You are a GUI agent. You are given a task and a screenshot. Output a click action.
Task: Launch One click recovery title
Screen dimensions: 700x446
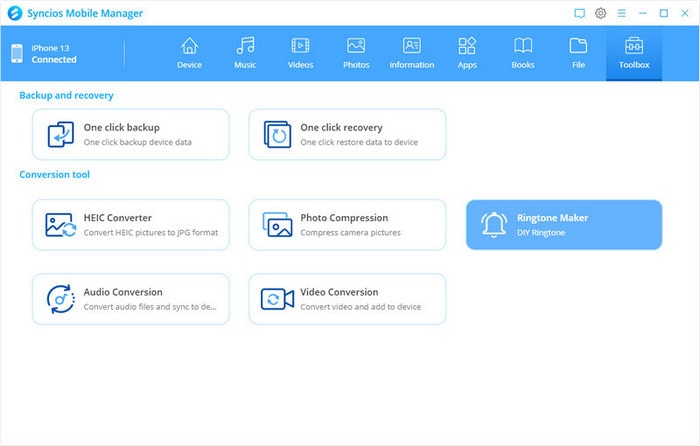coord(341,128)
